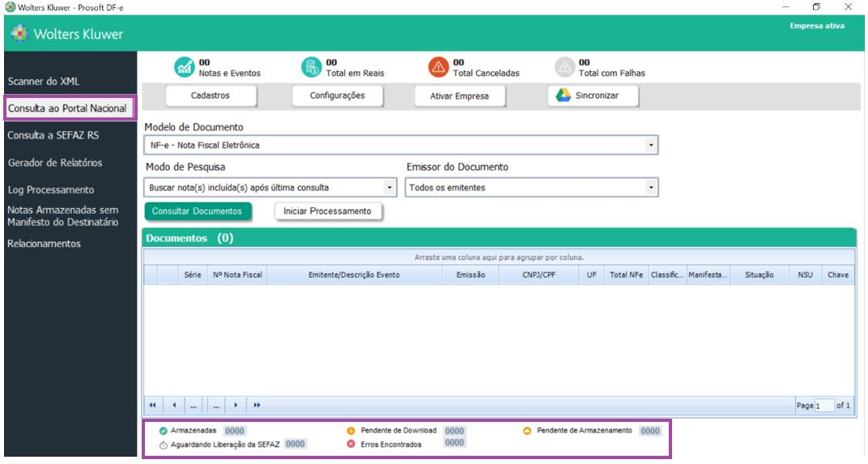Sort by Situação column header

(759, 275)
